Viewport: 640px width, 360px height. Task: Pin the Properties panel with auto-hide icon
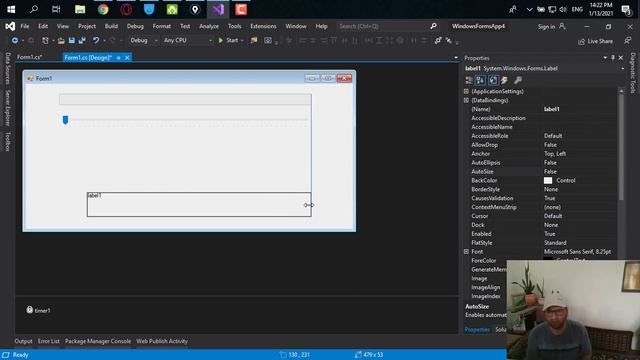(613, 58)
